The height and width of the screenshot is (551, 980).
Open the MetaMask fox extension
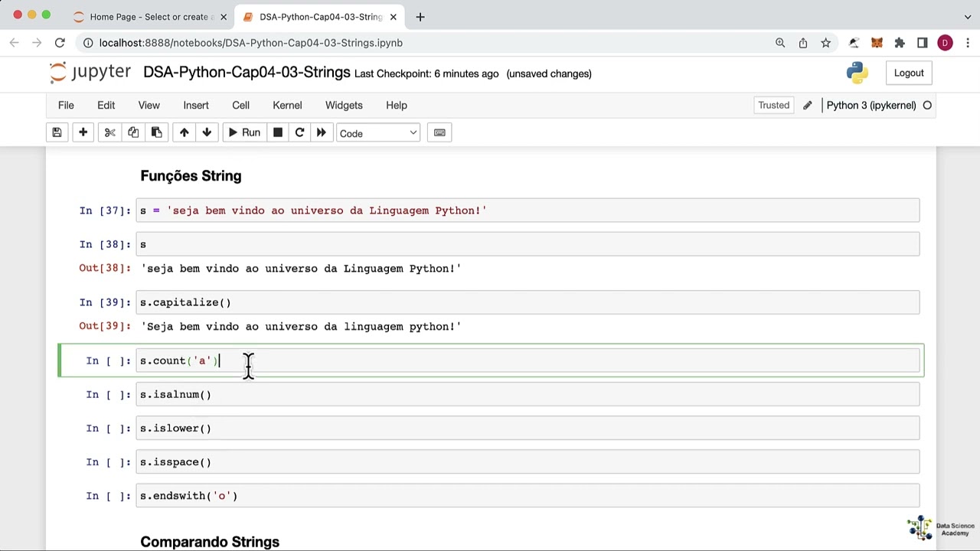click(x=877, y=43)
